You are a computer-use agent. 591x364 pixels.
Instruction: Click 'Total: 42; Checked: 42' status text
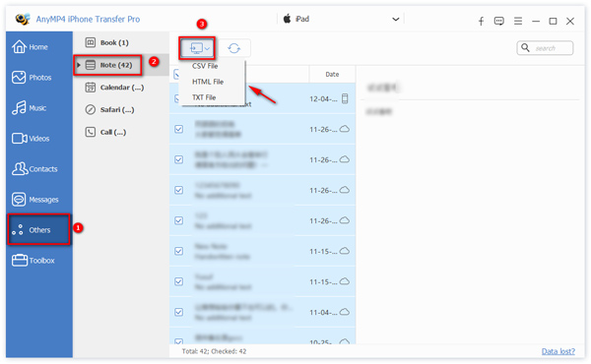[214, 351]
